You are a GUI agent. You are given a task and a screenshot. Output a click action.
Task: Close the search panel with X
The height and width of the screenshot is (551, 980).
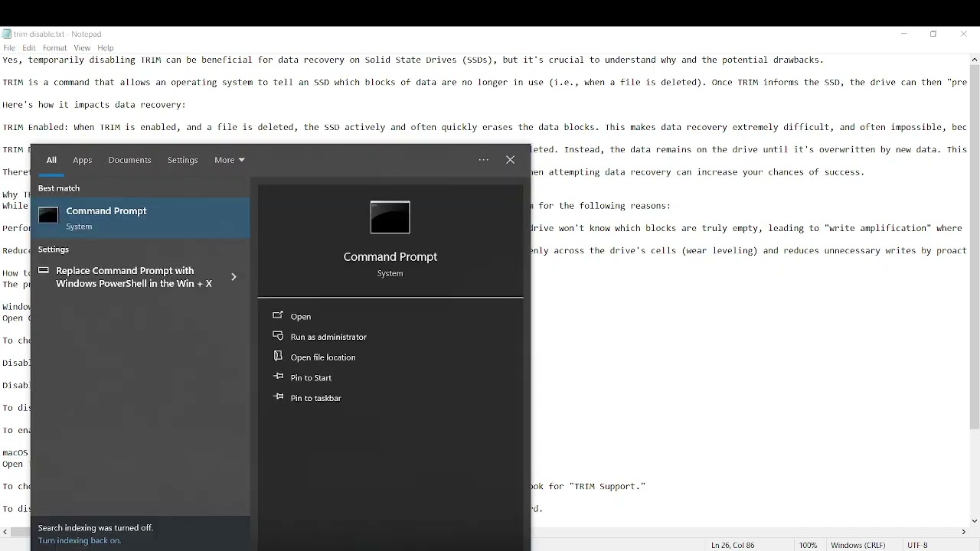(511, 160)
